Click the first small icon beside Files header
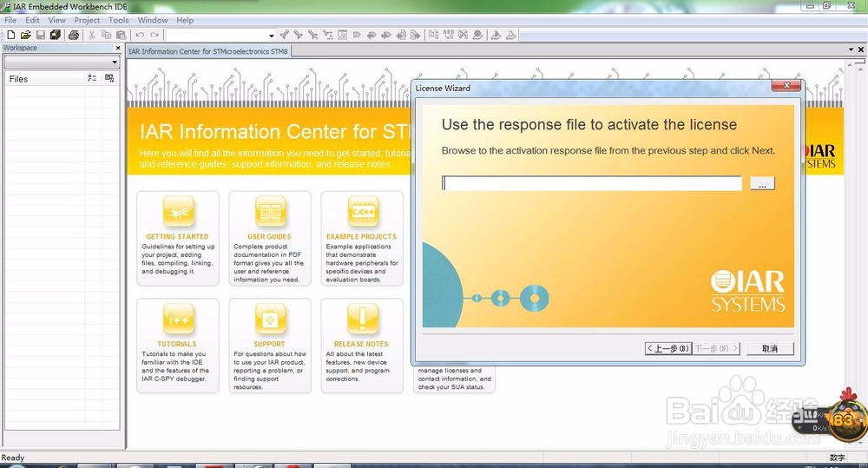Image resolution: width=868 pixels, height=468 pixels. (92, 79)
